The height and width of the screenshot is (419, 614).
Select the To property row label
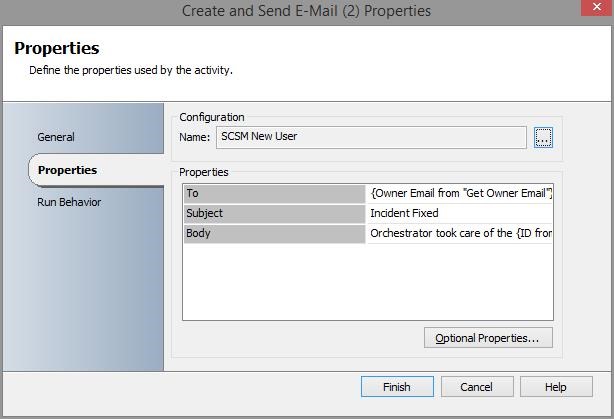[274, 193]
